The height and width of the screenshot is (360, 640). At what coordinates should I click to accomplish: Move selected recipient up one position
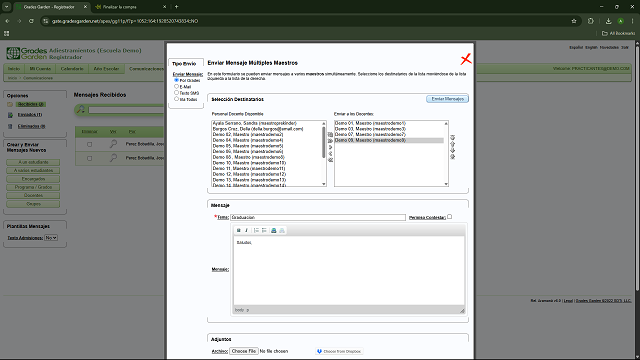(452, 144)
